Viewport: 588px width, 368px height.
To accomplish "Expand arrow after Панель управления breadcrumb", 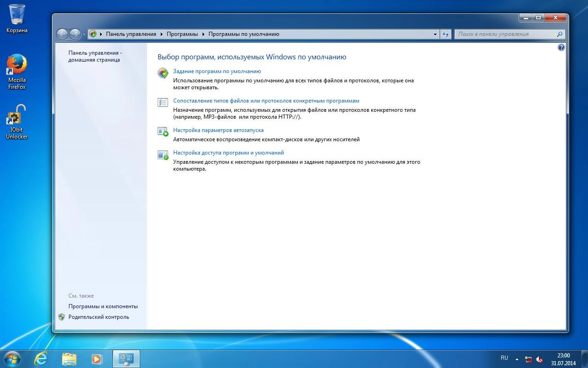I will [162, 34].
